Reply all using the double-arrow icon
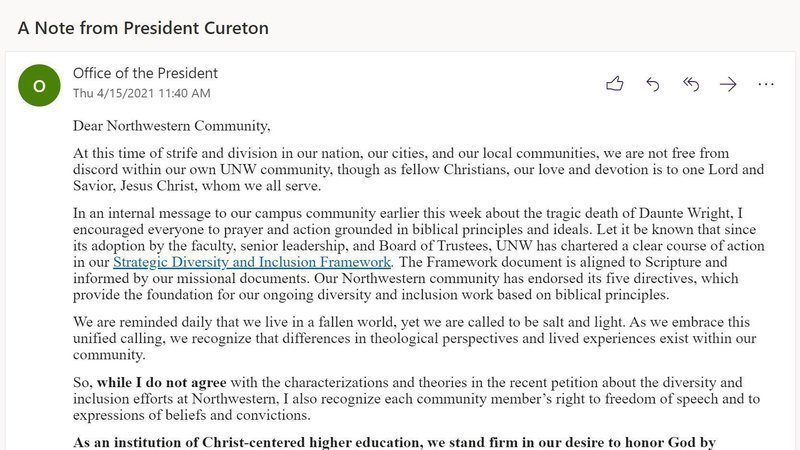The height and width of the screenshot is (450, 800). click(690, 84)
